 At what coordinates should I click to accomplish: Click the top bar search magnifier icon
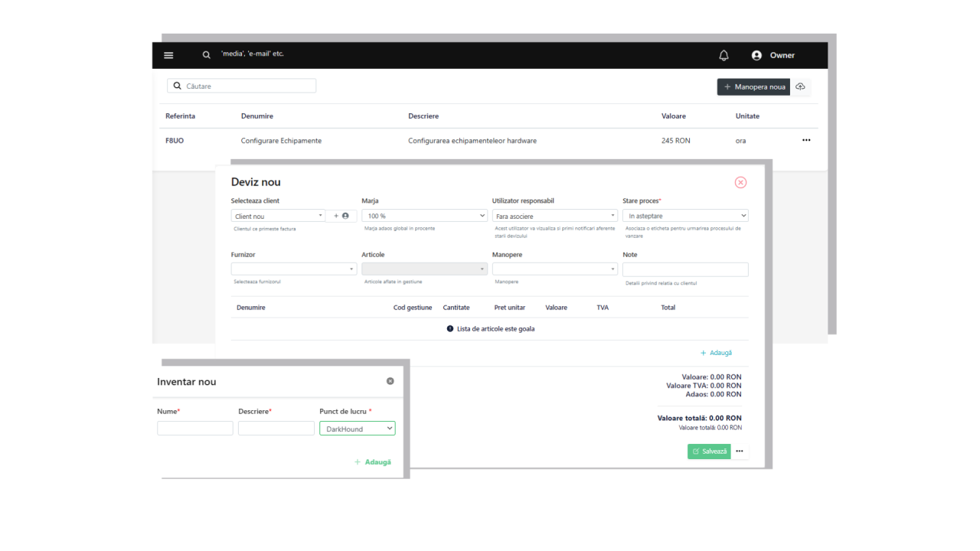[206, 55]
